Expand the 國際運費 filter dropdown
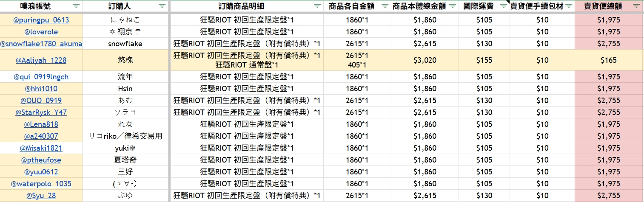This screenshot has width=644, height=202. click(x=503, y=6)
